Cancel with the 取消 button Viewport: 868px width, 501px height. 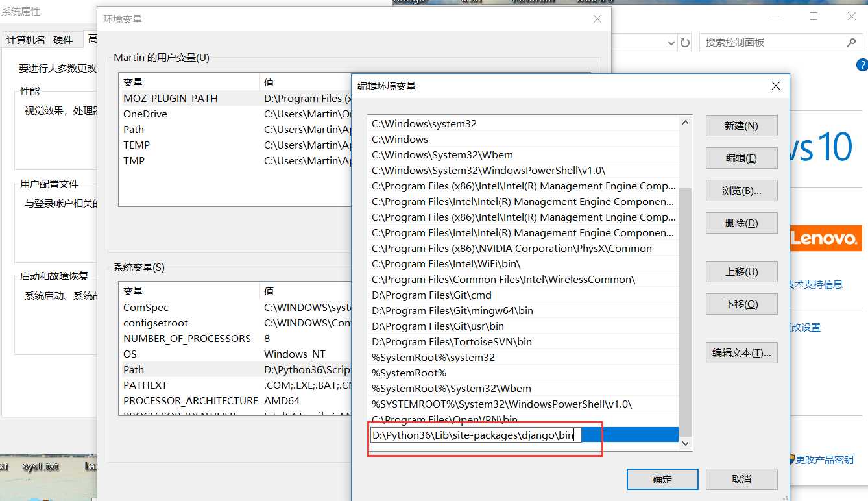click(741, 480)
